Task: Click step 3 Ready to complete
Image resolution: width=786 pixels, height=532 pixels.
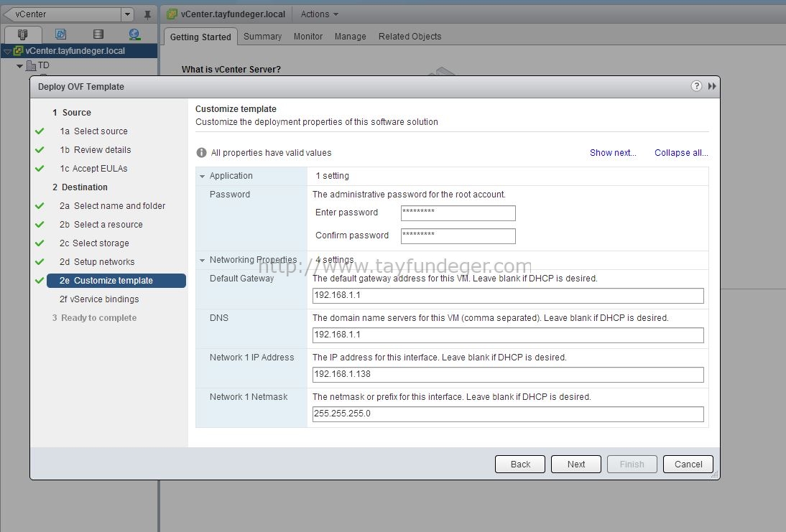Action: point(94,317)
